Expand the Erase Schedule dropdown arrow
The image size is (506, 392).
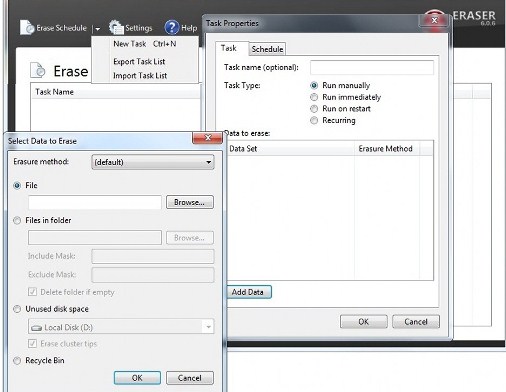(x=97, y=29)
